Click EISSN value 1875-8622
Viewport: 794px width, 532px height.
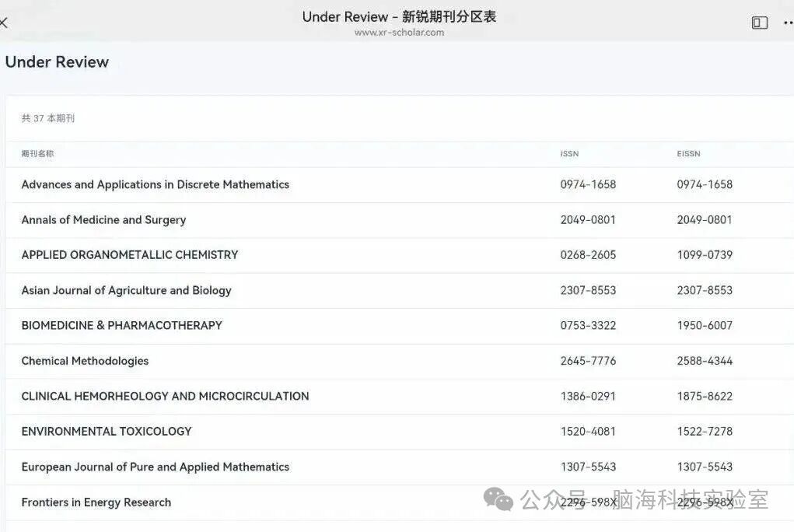point(705,396)
